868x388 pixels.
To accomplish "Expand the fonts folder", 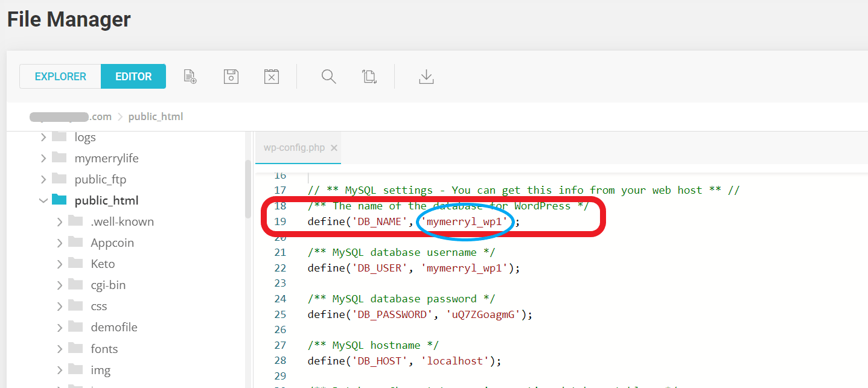I will coord(59,349).
